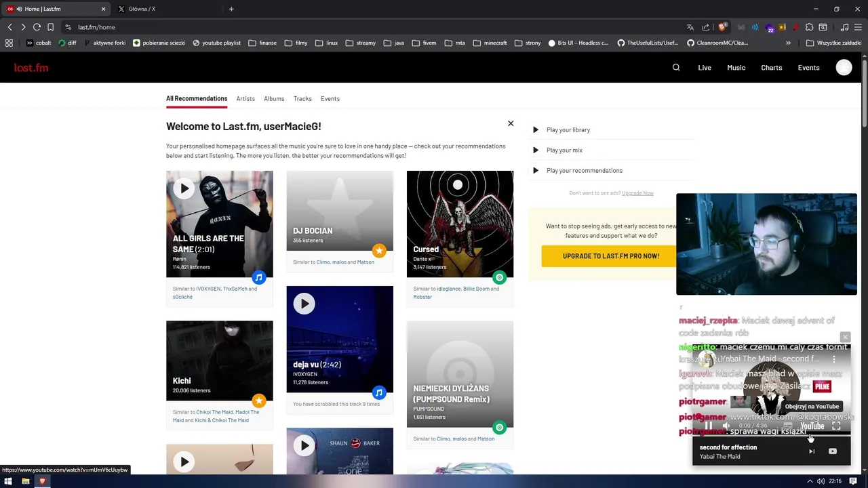Mute the embedded YouTube player volume
Viewport: 868px width, 488px height.
pyautogui.click(x=726, y=426)
